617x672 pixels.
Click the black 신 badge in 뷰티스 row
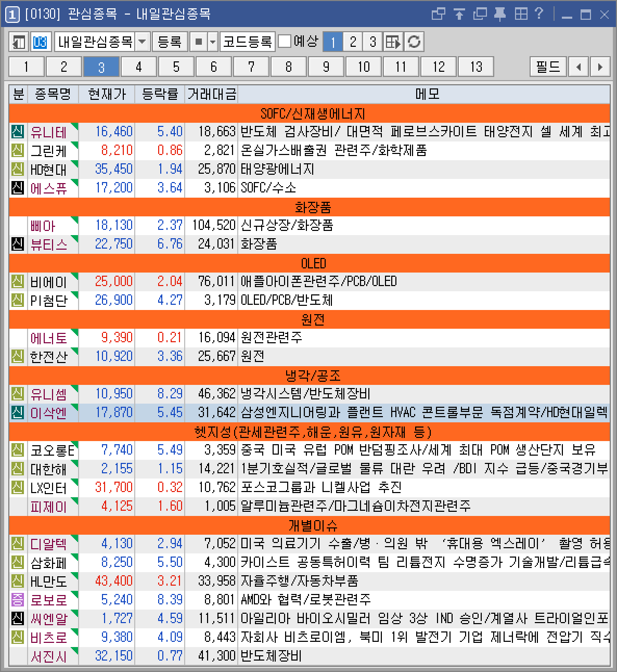click(x=18, y=244)
